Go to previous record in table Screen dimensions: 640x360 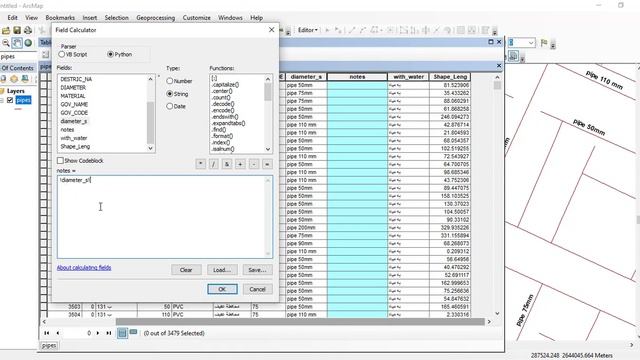58,333
